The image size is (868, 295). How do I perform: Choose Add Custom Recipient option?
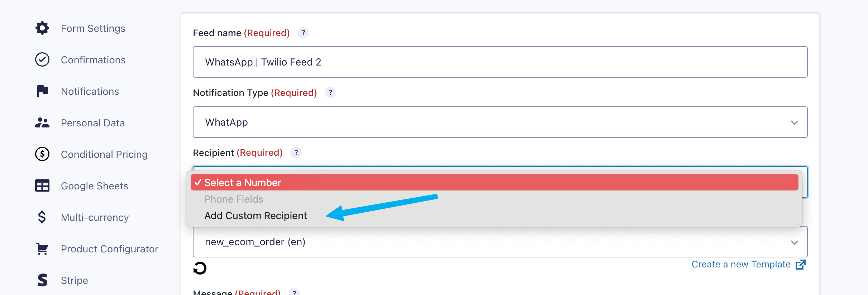256,216
